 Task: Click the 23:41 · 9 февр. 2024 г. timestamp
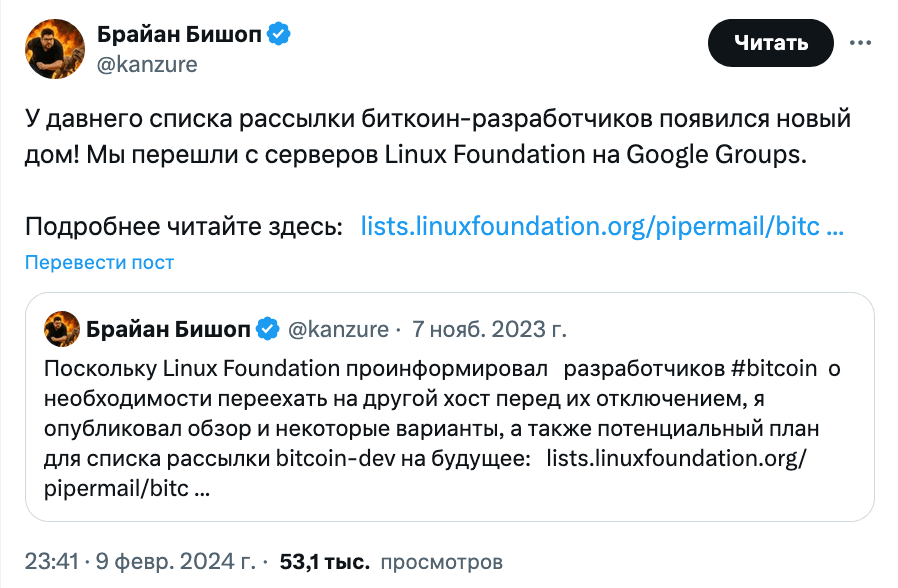(140, 562)
